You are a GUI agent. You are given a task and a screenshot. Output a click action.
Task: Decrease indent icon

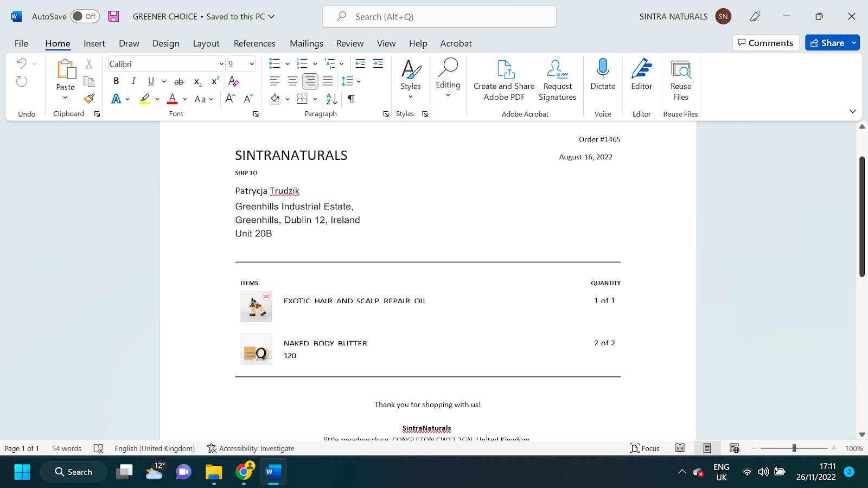point(360,64)
